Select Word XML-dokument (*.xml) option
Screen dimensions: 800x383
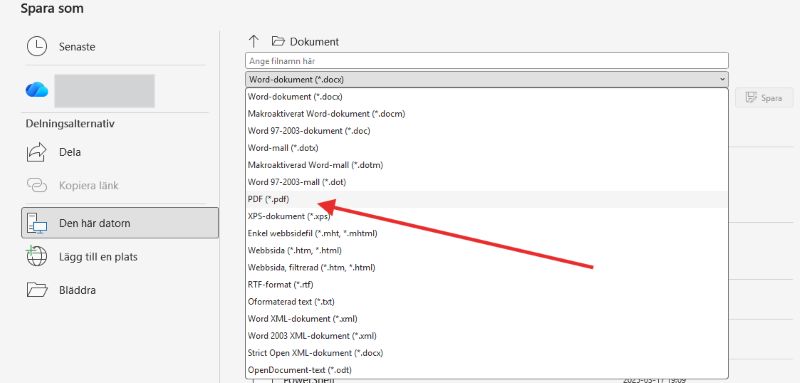(487, 319)
